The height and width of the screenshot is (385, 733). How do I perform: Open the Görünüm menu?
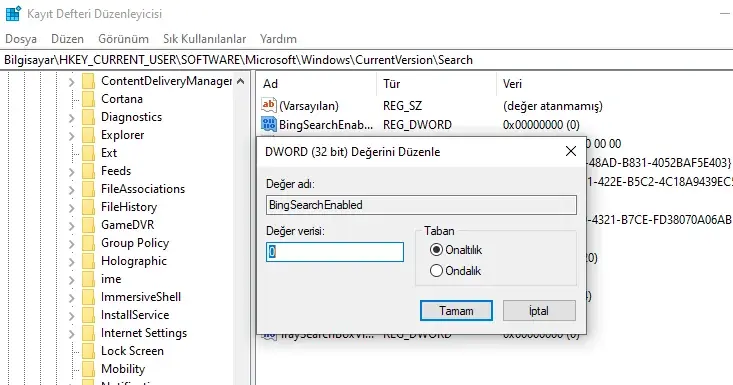point(123,39)
